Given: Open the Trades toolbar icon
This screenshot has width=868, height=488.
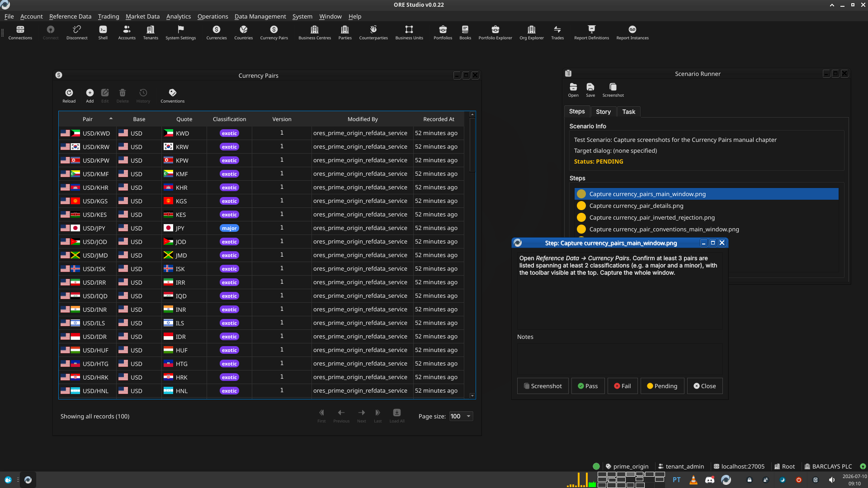Looking at the screenshot, I should pyautogui.click(x=557, y=33).
